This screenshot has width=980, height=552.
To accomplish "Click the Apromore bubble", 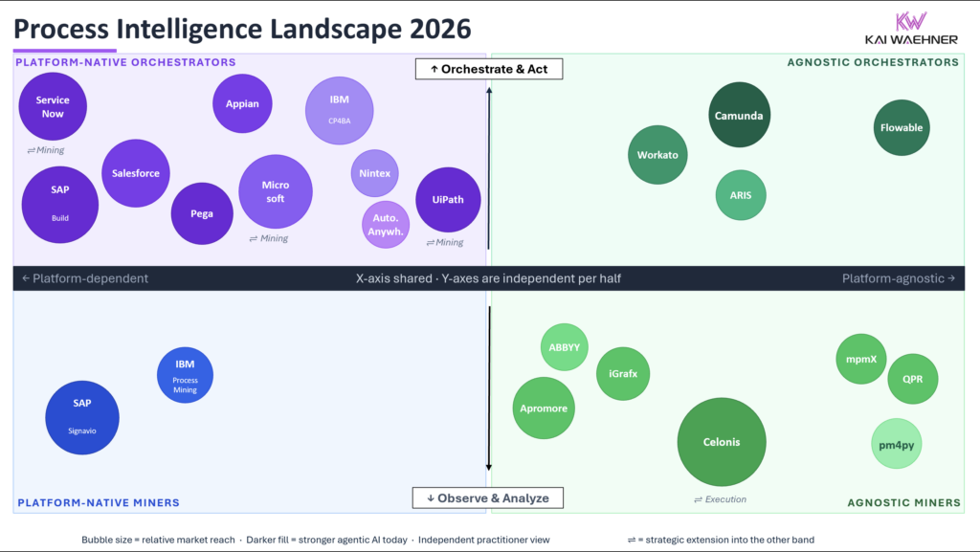I will coord(544,408).
